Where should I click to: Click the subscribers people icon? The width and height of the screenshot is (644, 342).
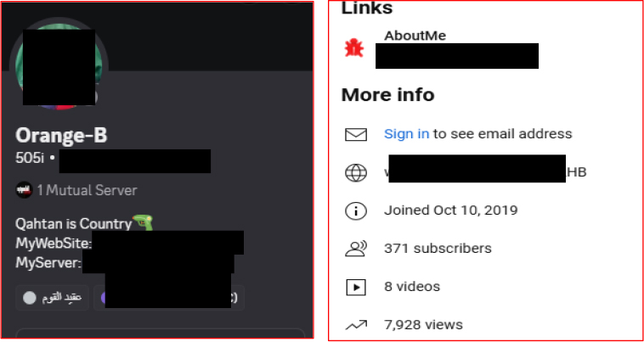click(x=356, y=249)
